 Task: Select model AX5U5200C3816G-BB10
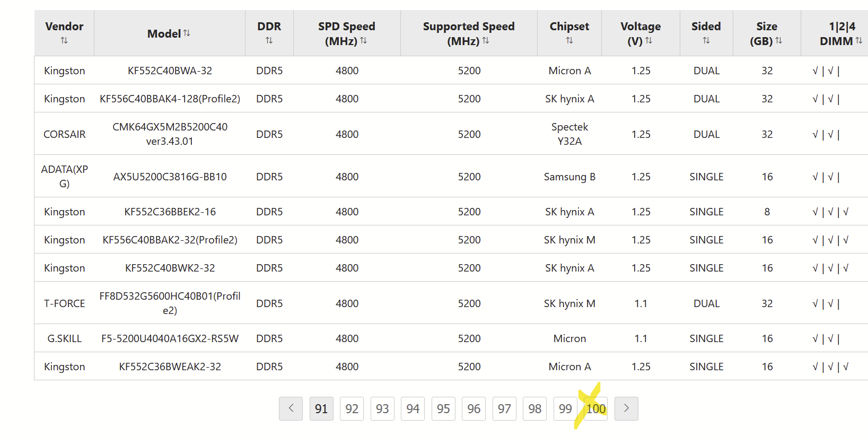[x=170, y=177]
